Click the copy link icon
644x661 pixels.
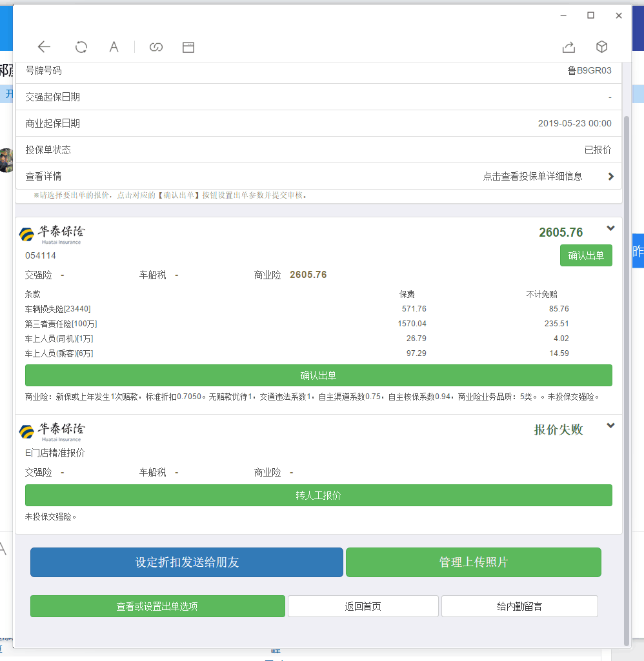coord(156,47)
